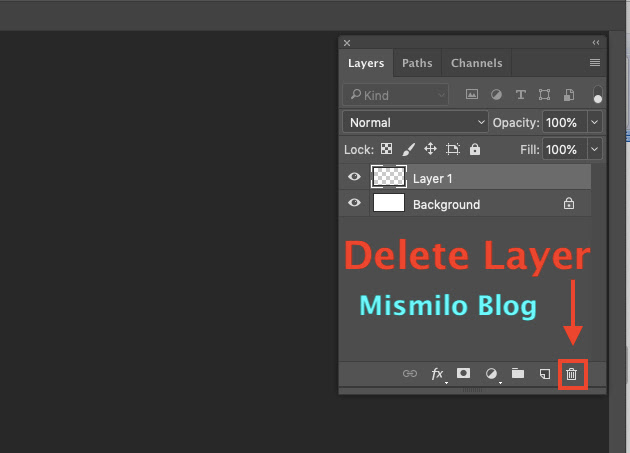
Task: Click the Layer 1 name
Action: [433, 178]
